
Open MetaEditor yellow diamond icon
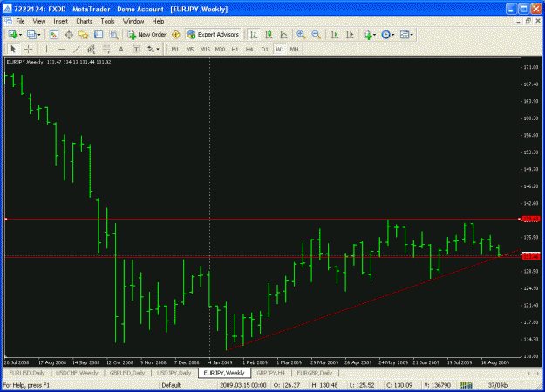[x=176, y=35]
